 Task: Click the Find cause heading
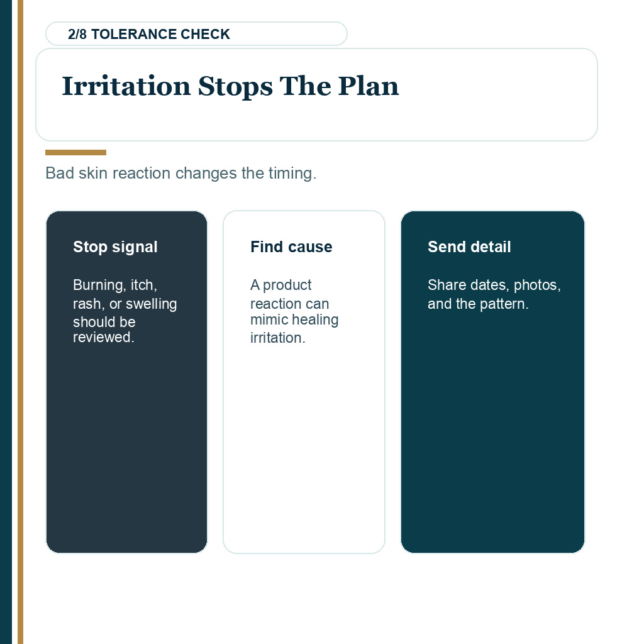(x=291, y=247)
